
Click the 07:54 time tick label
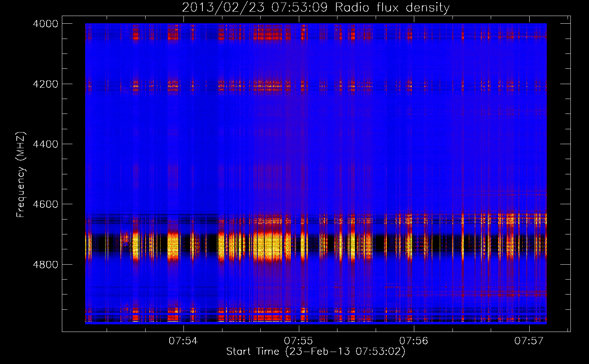coord(183,341)
